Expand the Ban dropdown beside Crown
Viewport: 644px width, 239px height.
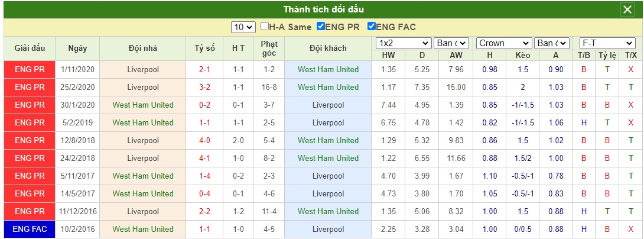(552, 43)
